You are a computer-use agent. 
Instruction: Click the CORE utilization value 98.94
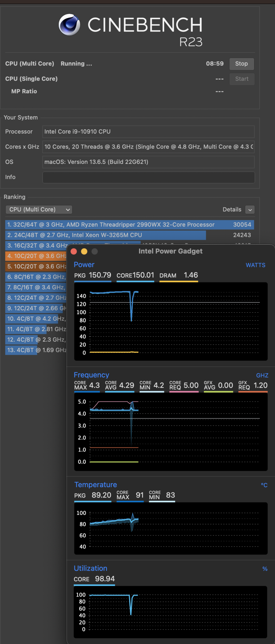click(x=105, y=579)
